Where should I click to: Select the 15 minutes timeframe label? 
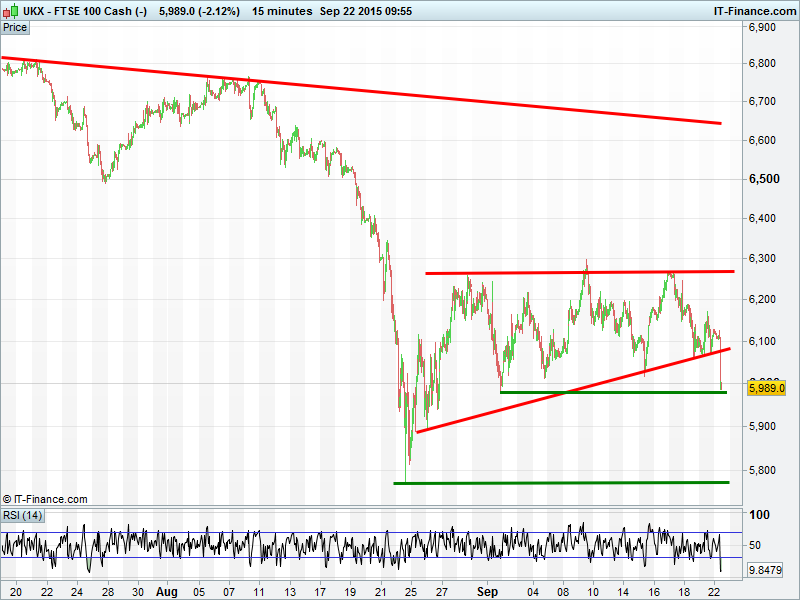(x=283, y=10)
